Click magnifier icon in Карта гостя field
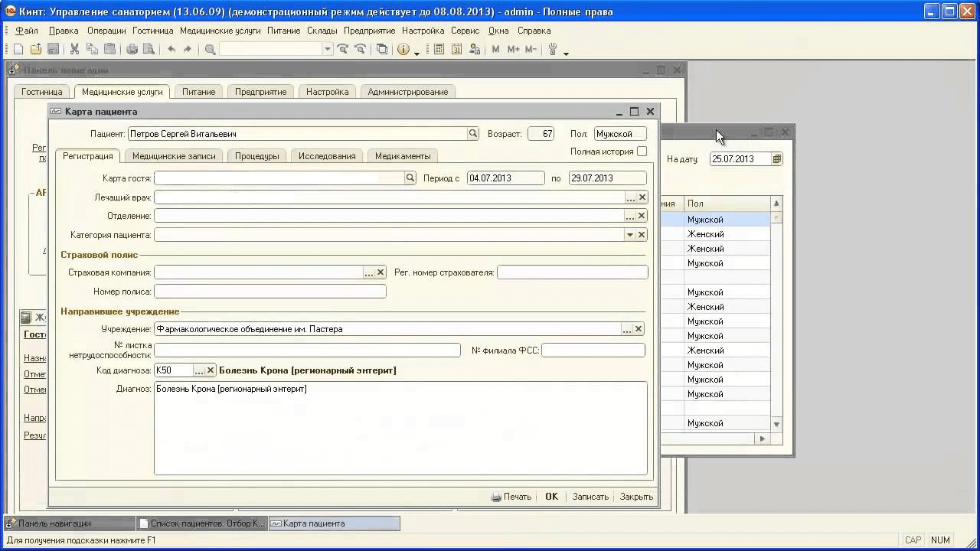980x551 pixels. pos(410,178)
